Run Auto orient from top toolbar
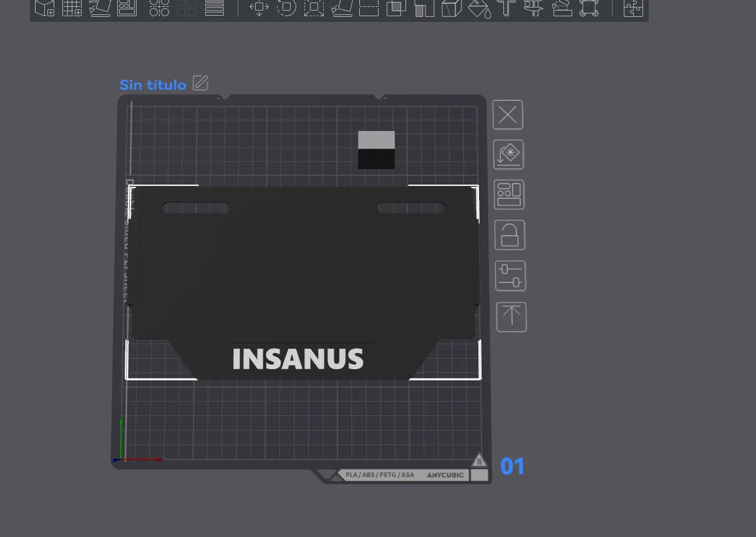This screenshot has width=756, height=537. 100,8
